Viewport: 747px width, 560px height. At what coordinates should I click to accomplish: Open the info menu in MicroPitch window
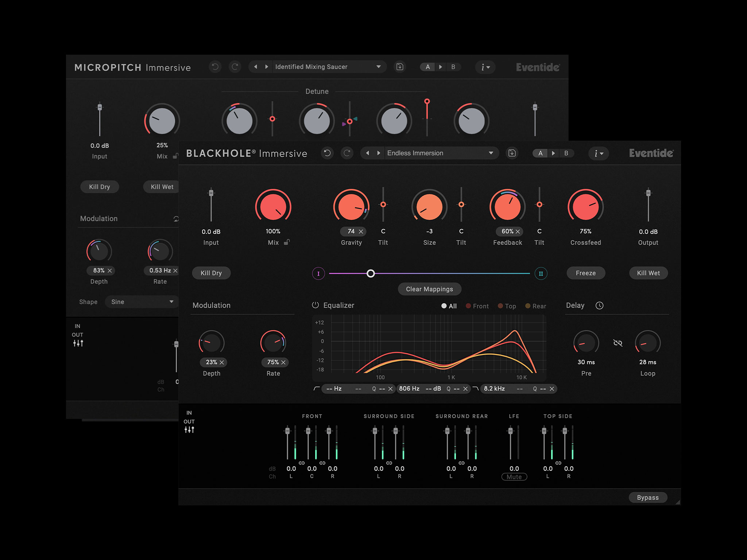tap(485, 67)
